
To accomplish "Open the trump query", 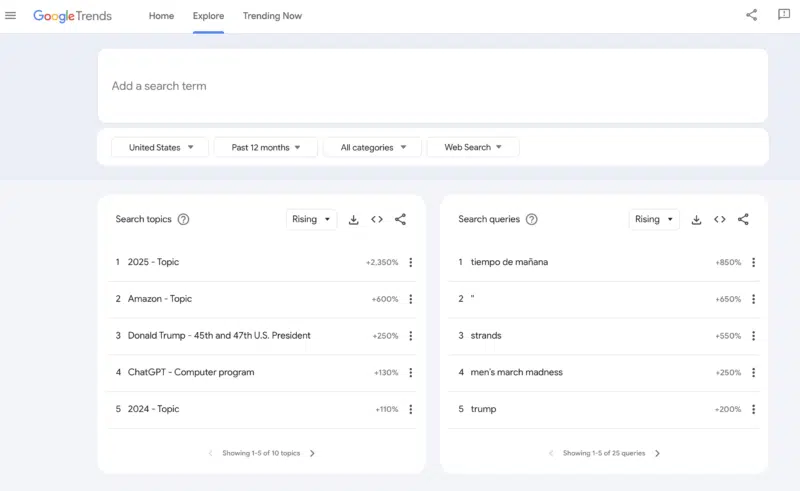I will click(x=483, y=409).
